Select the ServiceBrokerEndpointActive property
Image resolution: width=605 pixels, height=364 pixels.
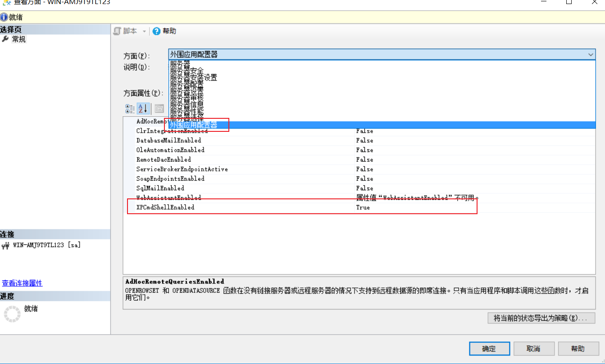point(182,169)
